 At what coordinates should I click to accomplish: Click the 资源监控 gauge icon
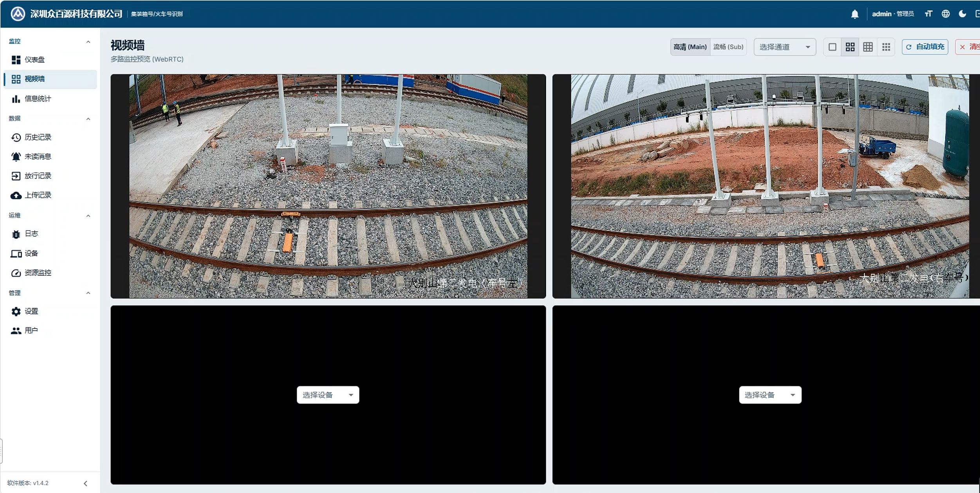coord(16,273)
